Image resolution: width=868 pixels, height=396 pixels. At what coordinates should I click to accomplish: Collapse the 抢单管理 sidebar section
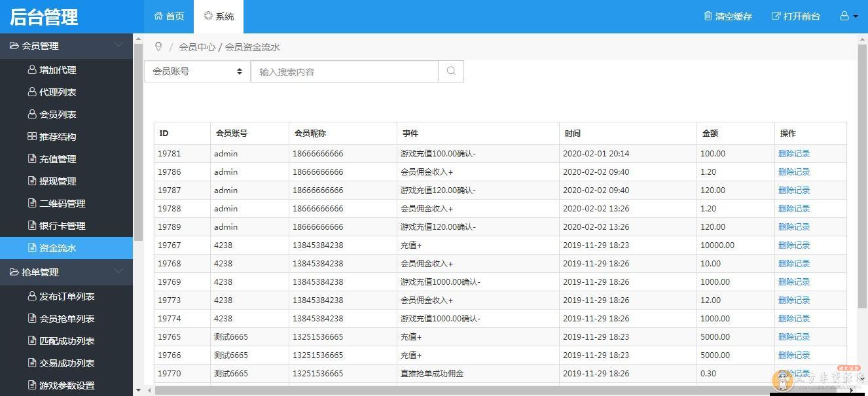pyautogui.click(x=118, y=272)
